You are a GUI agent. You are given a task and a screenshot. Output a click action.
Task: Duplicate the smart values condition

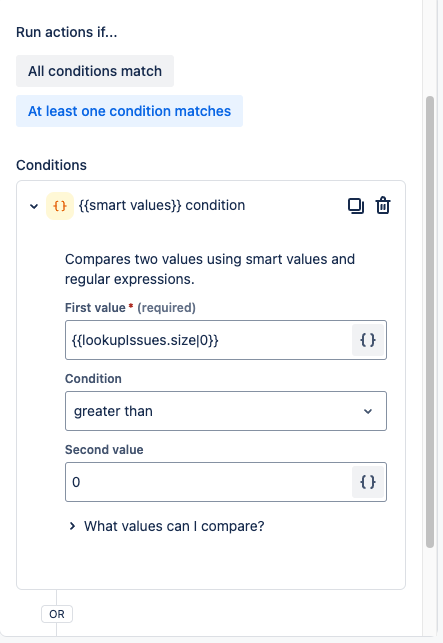[356, 206]
